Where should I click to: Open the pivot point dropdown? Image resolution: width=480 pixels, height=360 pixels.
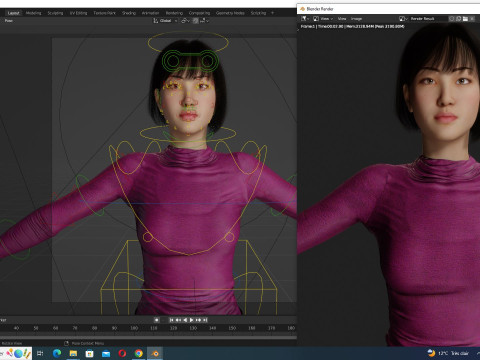pos(185,21)
